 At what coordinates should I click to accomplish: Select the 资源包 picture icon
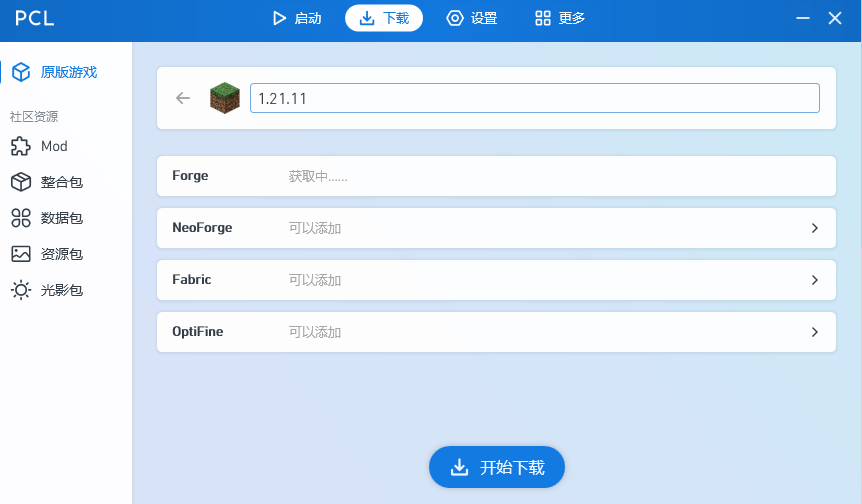click(21, 254)
